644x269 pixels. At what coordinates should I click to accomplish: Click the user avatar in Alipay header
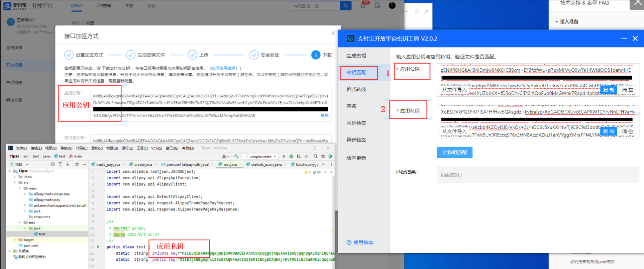point(392,5)
